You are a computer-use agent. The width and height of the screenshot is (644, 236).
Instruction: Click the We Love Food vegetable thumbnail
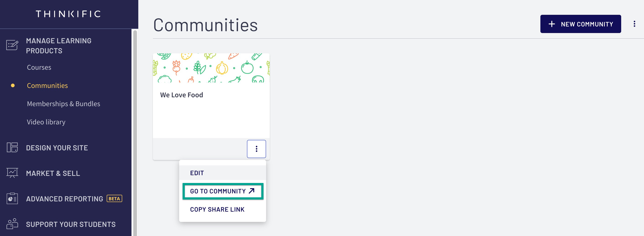tap(211, 68)
